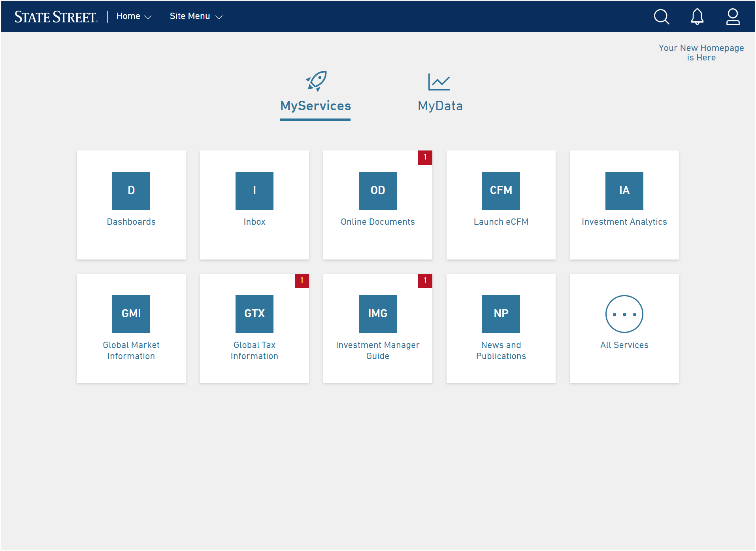Open the Inbox tile icon
This screenshot has height=551, width=756.
coord(255,191)
